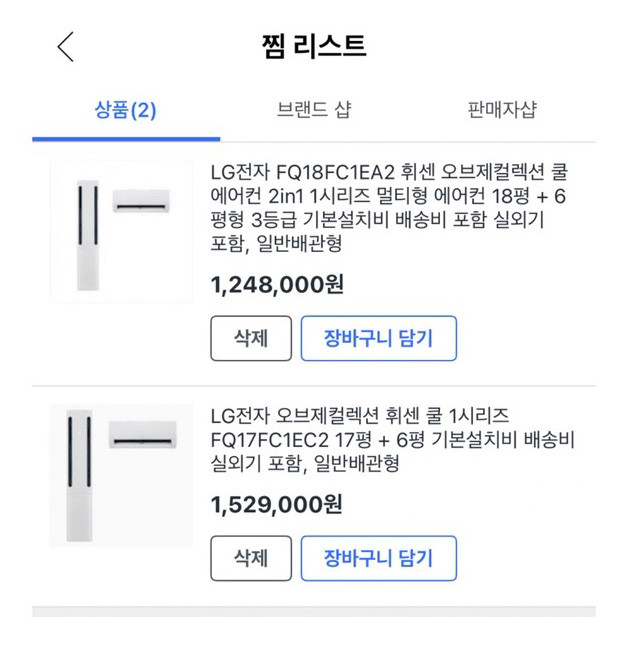
Task: Add the 1,529,000원 item via 장바구니 담기
Action: pos(378,558)
